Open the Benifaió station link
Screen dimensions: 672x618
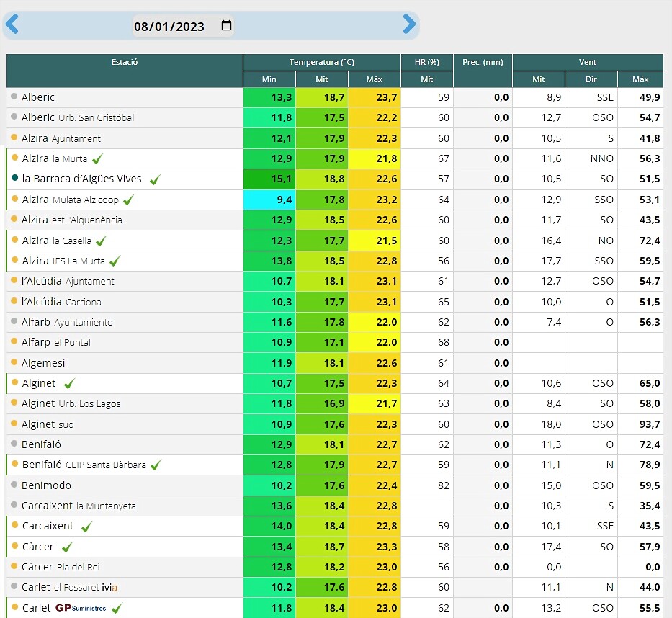coord(41,444)
